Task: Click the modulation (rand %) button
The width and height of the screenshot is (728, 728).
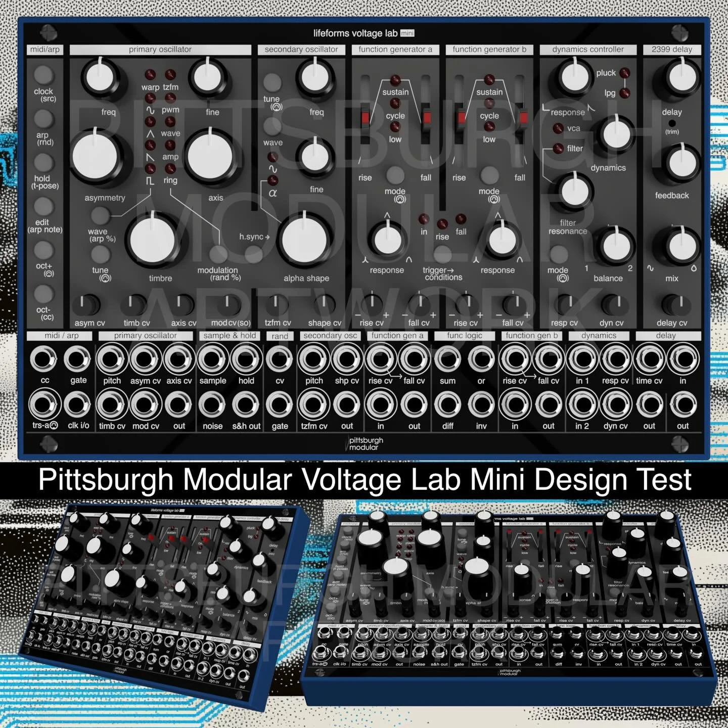Action: pos(218,254)
